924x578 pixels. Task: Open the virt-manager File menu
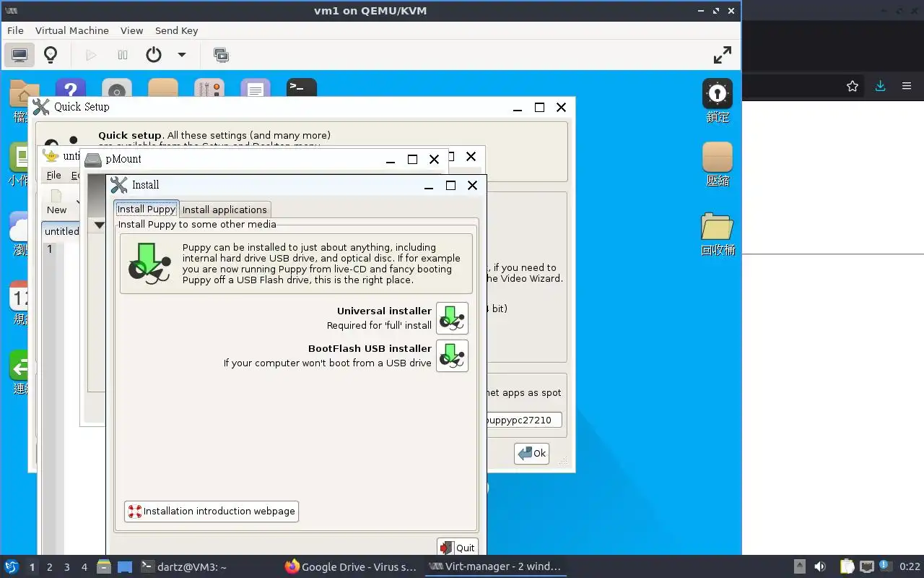[x=15, y=30]
